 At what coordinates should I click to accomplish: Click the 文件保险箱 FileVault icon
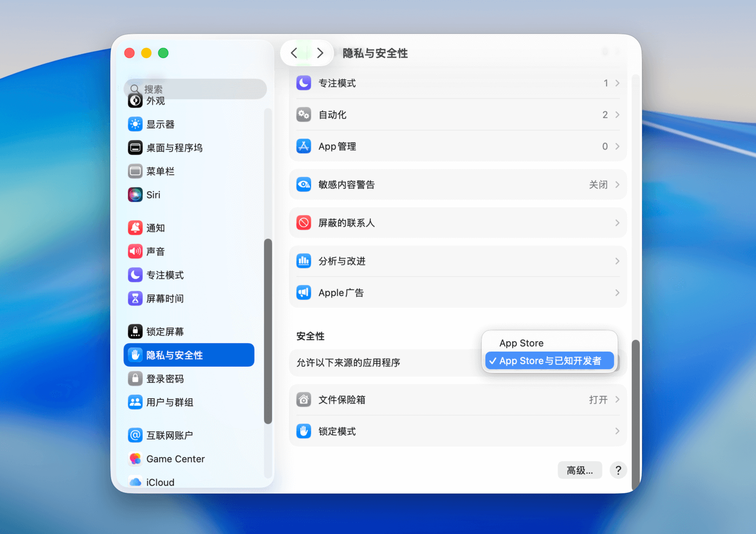[x=303, y=400]
